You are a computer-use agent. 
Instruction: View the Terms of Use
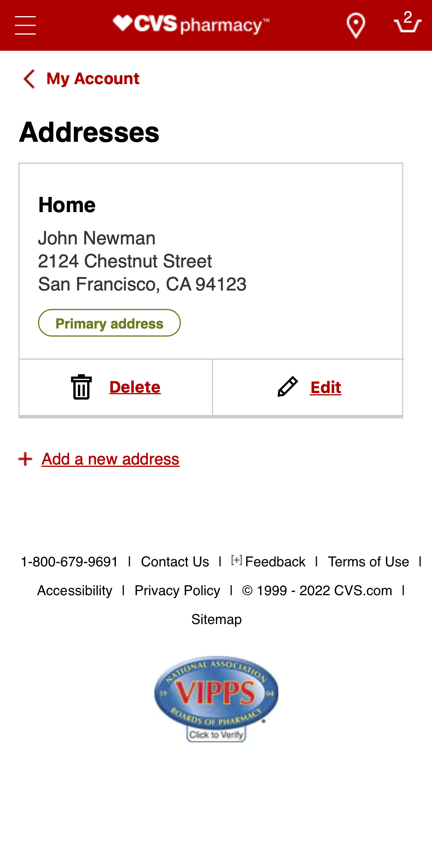pyautogui.click(x=369, y=562)
